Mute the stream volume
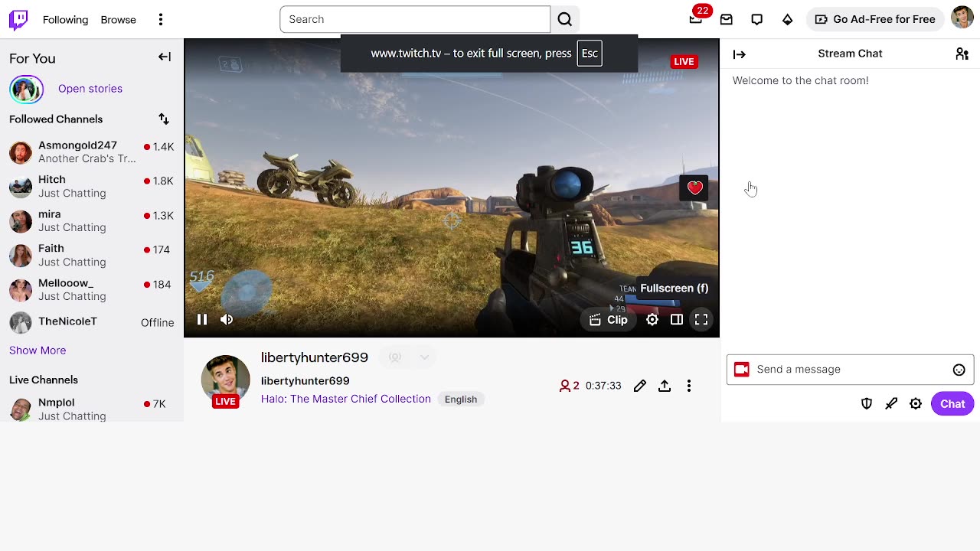The height and width of the screenshot is (551, 980). pos(227,320)
